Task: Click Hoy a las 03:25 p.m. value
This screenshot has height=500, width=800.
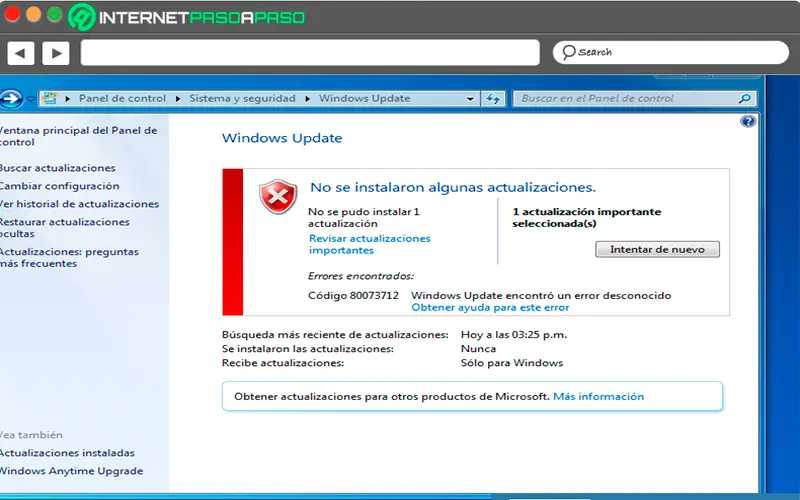Action: click(x=514, y=335)
